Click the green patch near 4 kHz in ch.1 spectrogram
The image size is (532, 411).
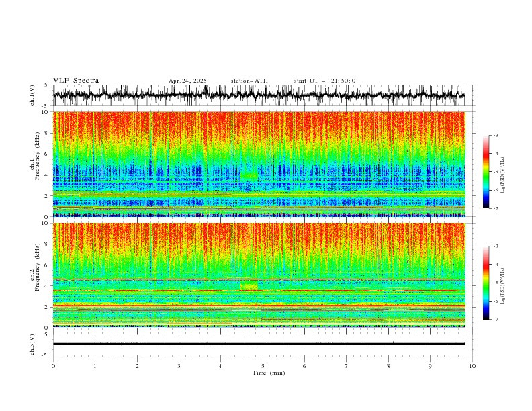coord(249,176)
